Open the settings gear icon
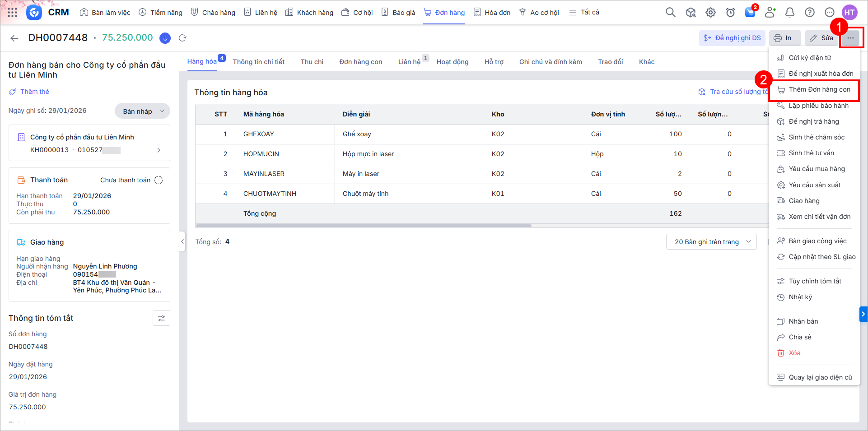Image resolution: width=868 pixels, height=431 pixels. [710, 13]
